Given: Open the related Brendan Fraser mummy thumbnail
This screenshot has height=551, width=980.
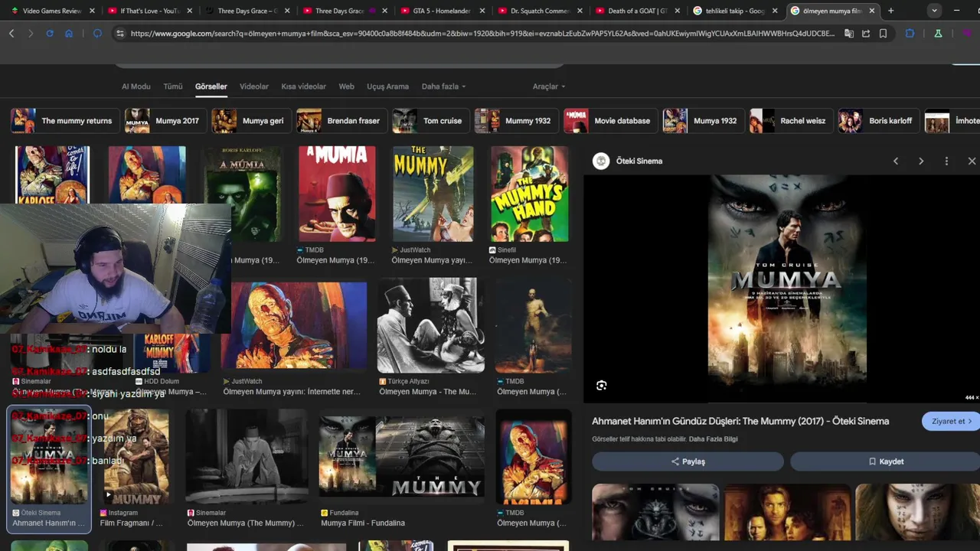Looking at the screenshot, I should (788, 512).
